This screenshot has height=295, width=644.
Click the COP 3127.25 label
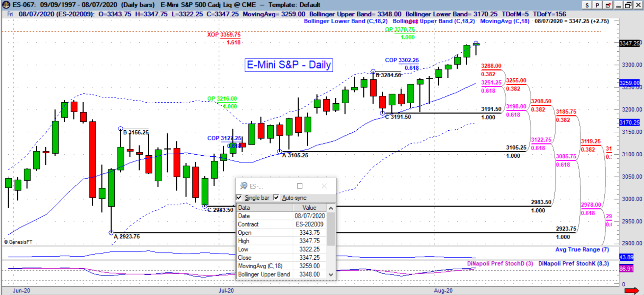tap(224, 138)
